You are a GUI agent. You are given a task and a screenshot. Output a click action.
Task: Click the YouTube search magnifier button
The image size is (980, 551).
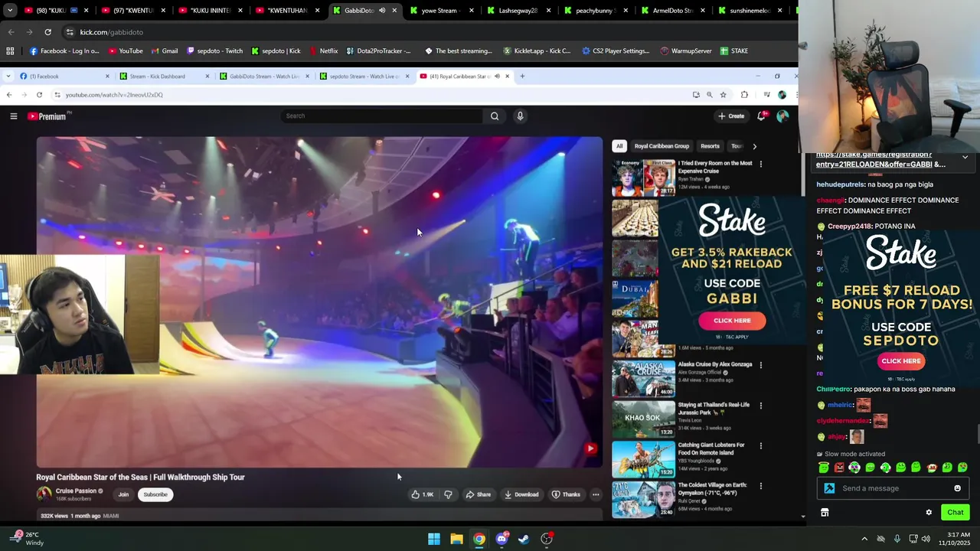[495, 116]
